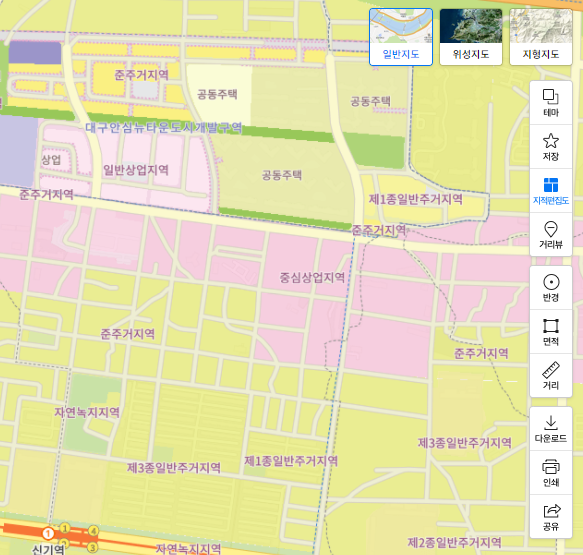Select the 반경 radius measurement tool

[551, 288]
